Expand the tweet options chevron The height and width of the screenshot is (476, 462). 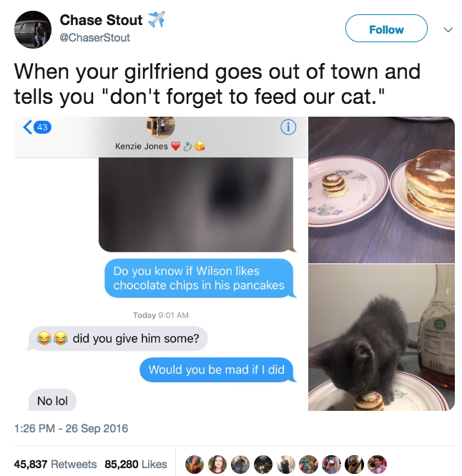coord(448,30)
